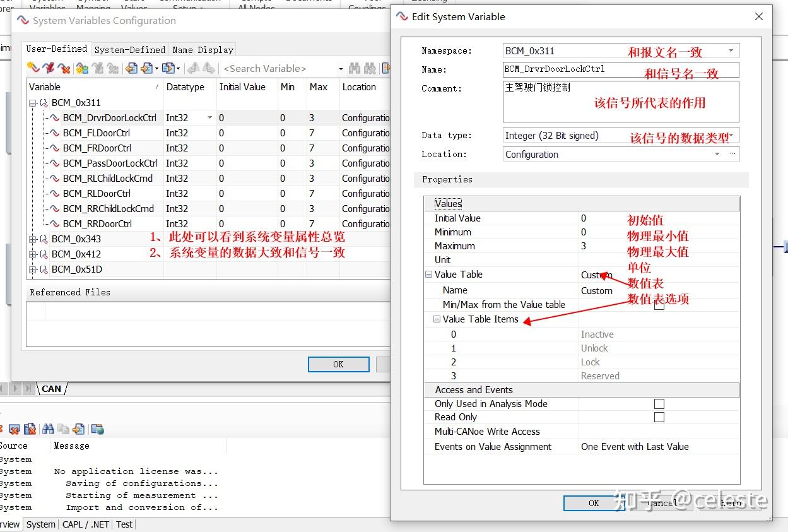The image size is (788, 532).
Task: Click the export messages icon in Write window
Action: click(78, 429)
